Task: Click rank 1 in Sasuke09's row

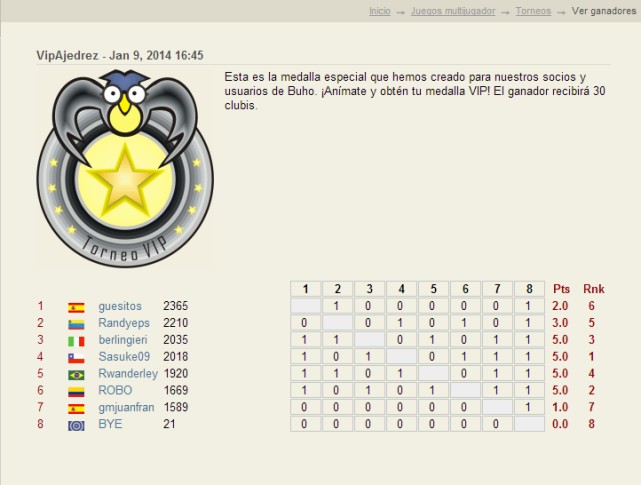Action: (592, 357)
